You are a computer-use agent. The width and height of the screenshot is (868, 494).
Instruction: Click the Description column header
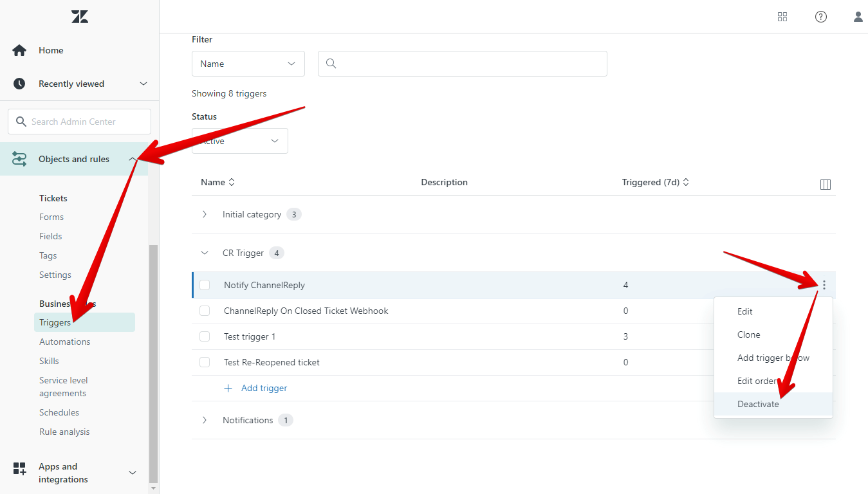coord(445,182)
